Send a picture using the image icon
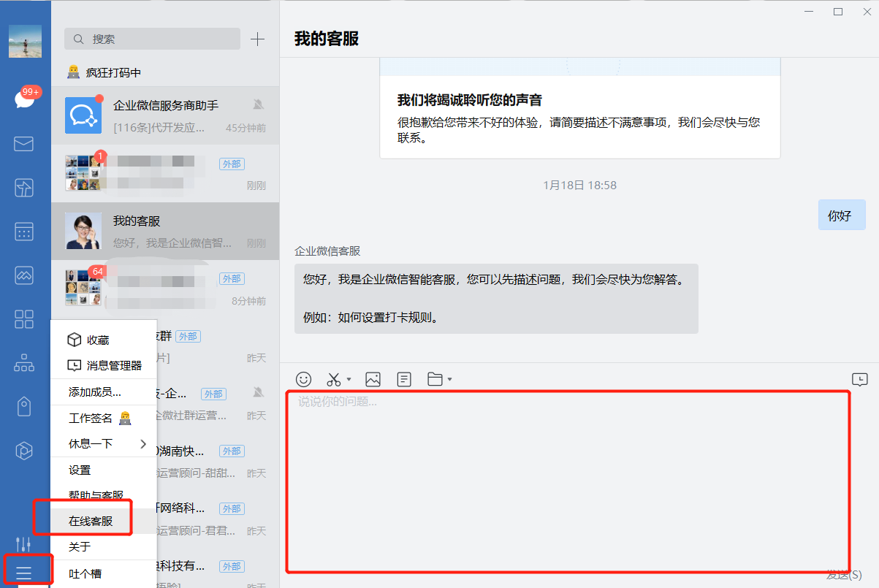This screenshot has height=588, width=879. click(x=373, y=379)
